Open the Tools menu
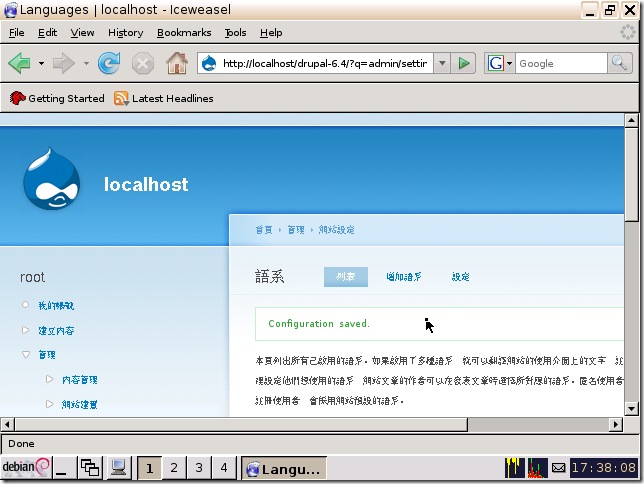This screenshot has height=484, width=644. click(x=235, y=32)
